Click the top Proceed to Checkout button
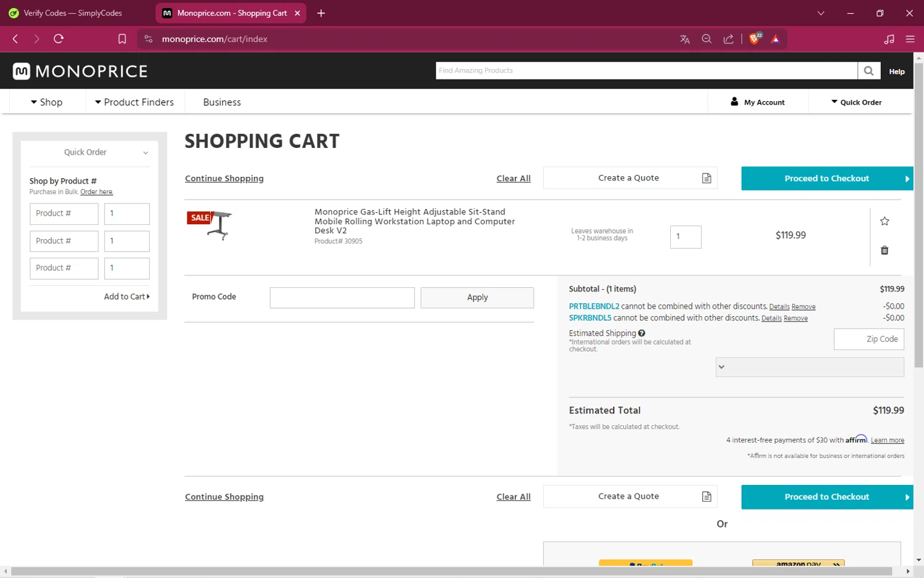Screen dimensions: 924x578 point(827,179)
